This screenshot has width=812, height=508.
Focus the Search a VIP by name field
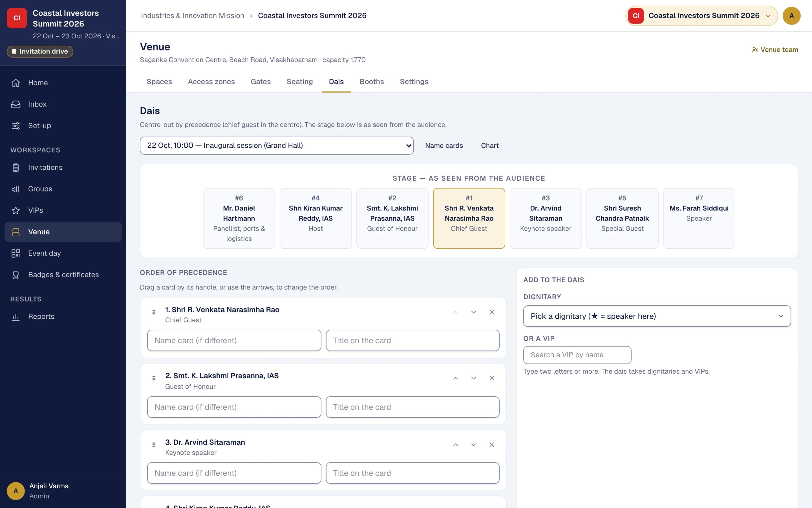tap(577, 355)
